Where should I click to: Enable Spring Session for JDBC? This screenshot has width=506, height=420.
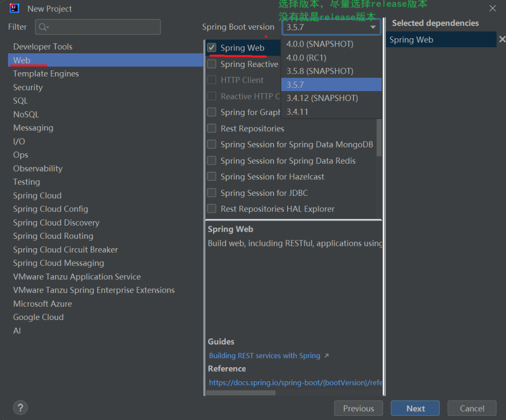(212, 193)
